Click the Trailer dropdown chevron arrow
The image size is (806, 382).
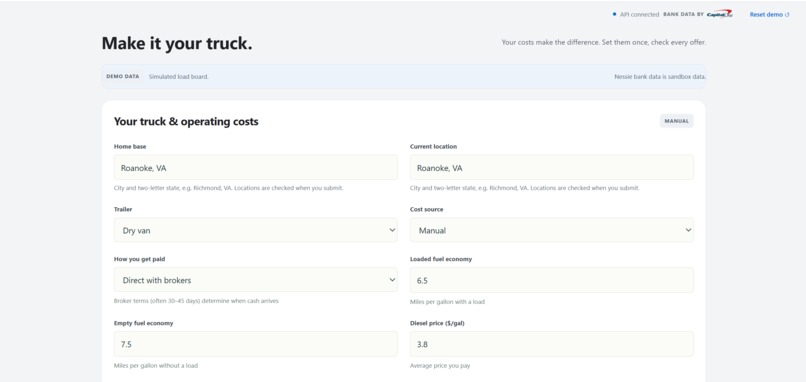[x=392, y=230]
